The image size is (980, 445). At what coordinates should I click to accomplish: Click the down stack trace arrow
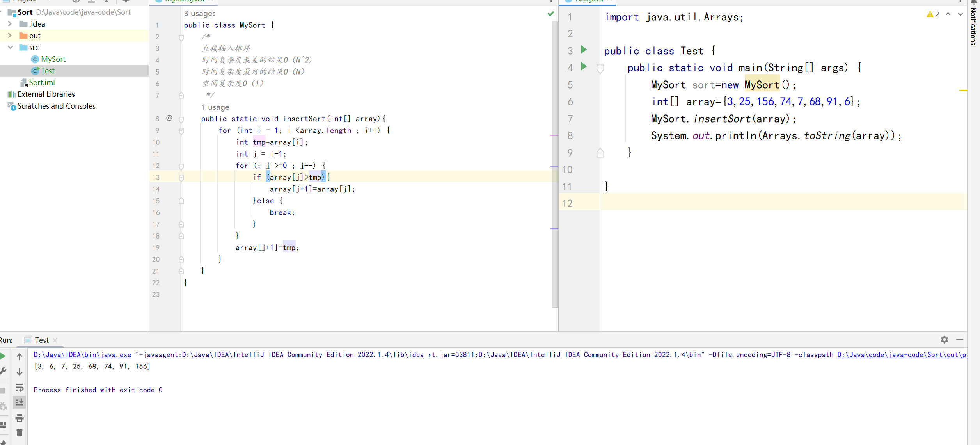pyautogui.click(x=20, y=372)
